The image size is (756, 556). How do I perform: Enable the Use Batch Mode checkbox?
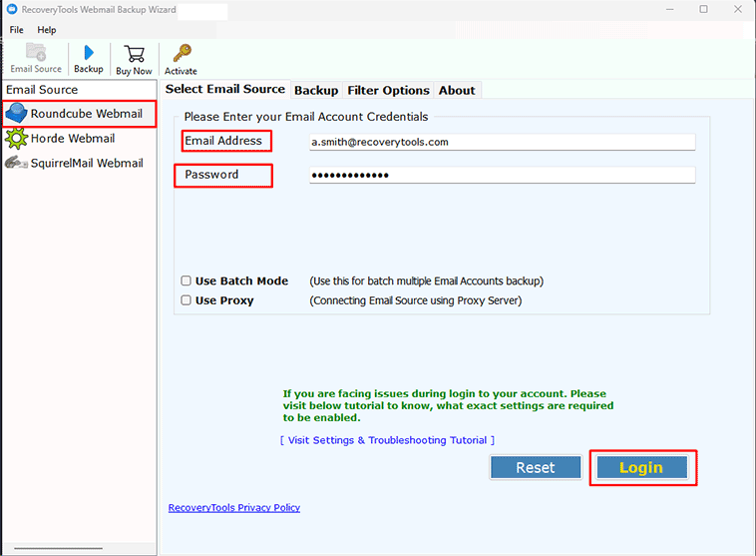[x=187, y=280]
